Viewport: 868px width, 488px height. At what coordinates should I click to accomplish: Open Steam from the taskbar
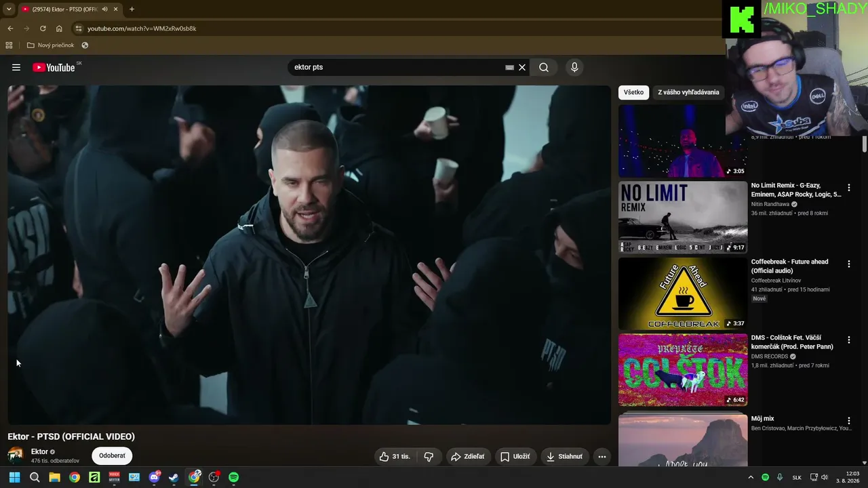(x=174, y=477)
